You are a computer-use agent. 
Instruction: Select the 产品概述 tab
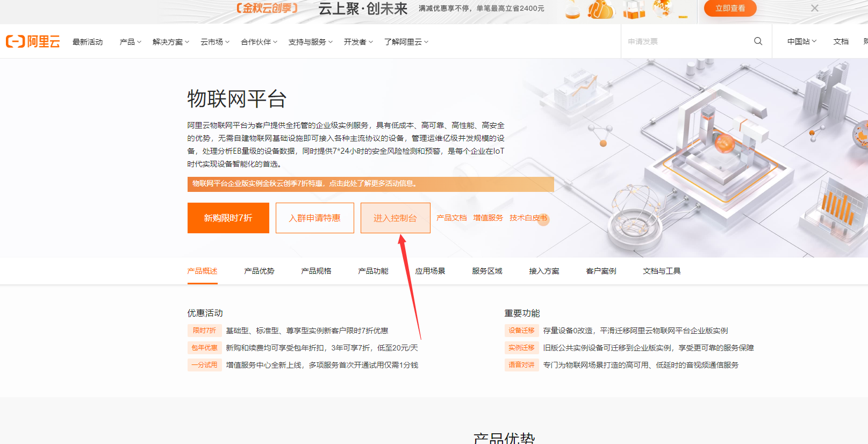(203, 271)
